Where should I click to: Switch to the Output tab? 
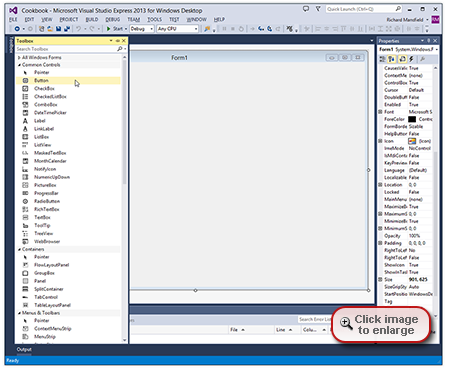[24, 349]
